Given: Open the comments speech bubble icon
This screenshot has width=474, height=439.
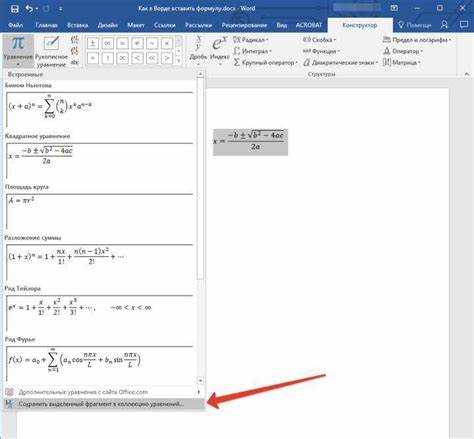Looking at the screenshot, I should point(464,25).
